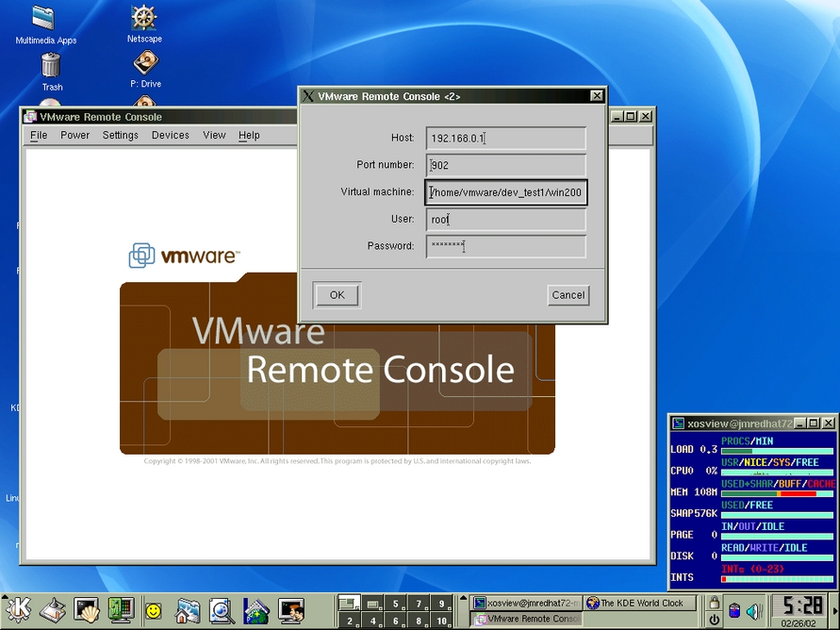Launch the terminal icon in the panel
This screenshot has width=840, height=630.
87,610
